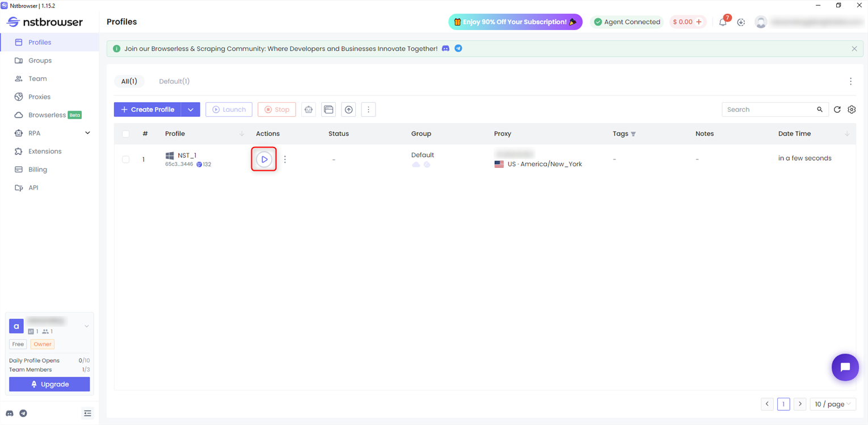868x425 pixels.
Task: Go to previous page arrow
Action: (767, 404)
